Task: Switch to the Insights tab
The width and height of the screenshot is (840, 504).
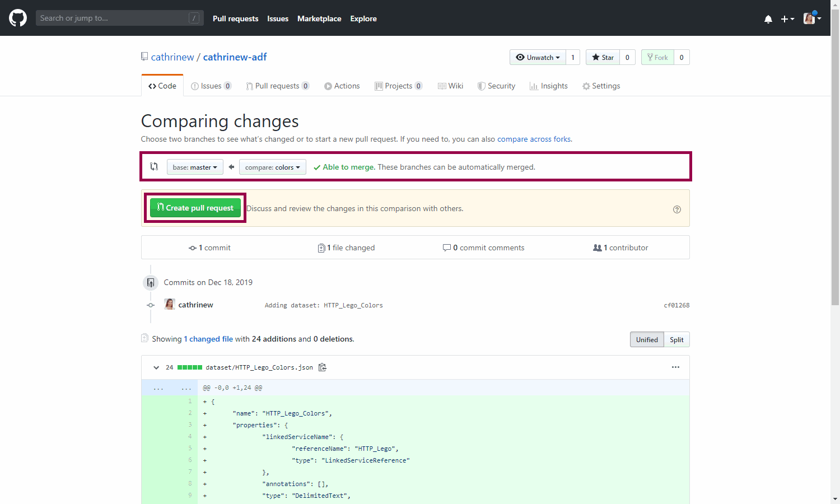Action: 549,86
